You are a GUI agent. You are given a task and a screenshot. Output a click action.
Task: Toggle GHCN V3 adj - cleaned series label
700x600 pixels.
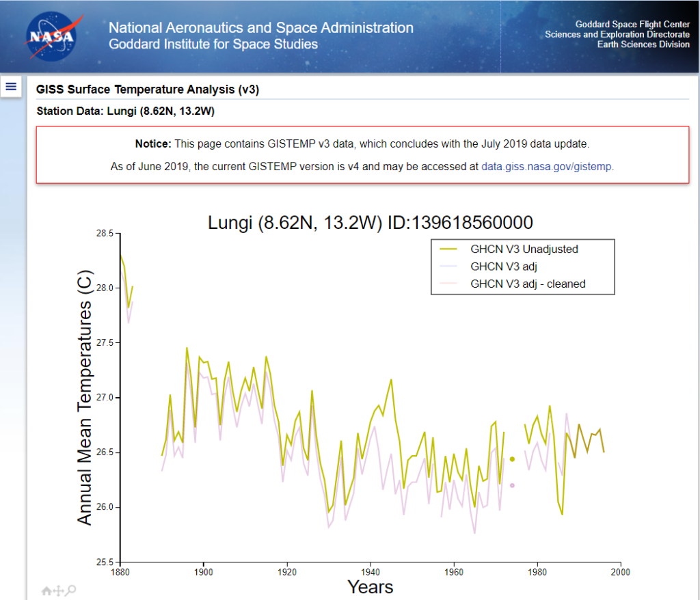coord(528,284)
